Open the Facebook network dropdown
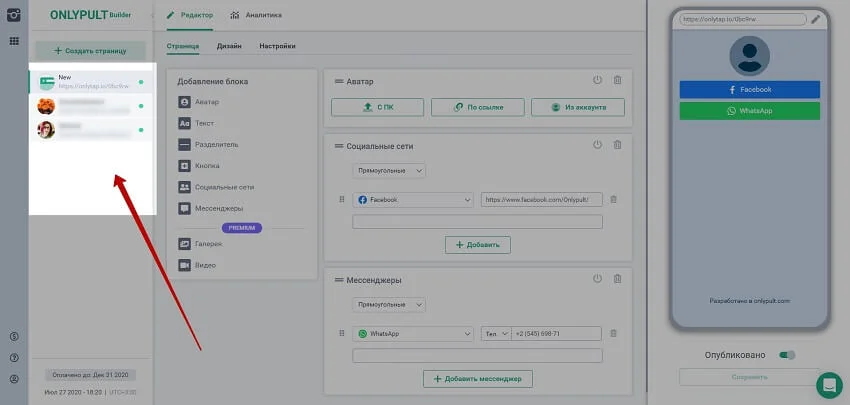Image resolution: width=850 pixels, height=405 pixels. [413, 200]
